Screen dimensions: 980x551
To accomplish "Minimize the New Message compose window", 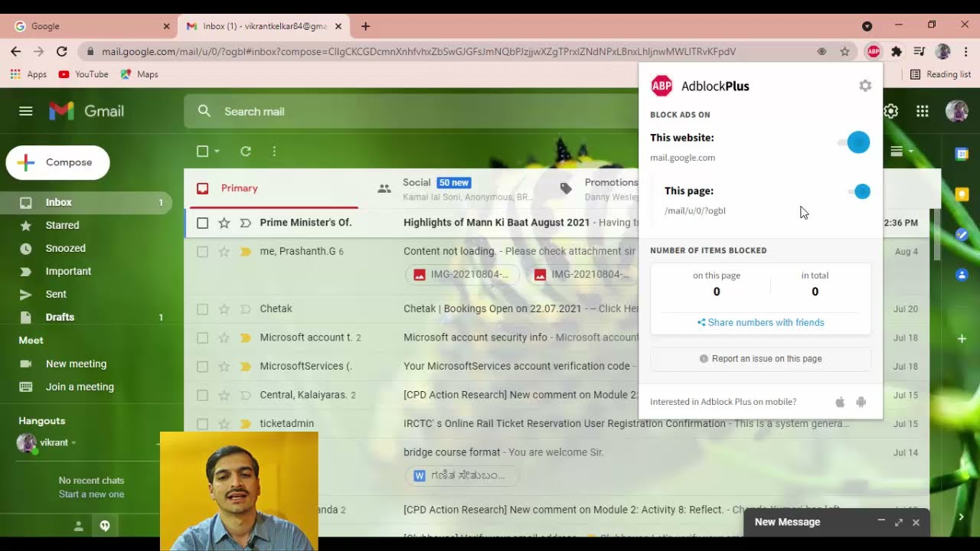I will pyautogui.click(x=881, y=521).
